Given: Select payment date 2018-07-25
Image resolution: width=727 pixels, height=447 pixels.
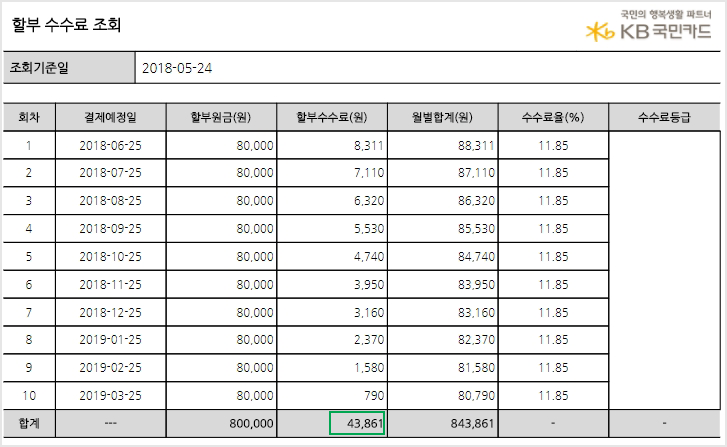Looking at the screenshot, I should (x=110, y=173).
